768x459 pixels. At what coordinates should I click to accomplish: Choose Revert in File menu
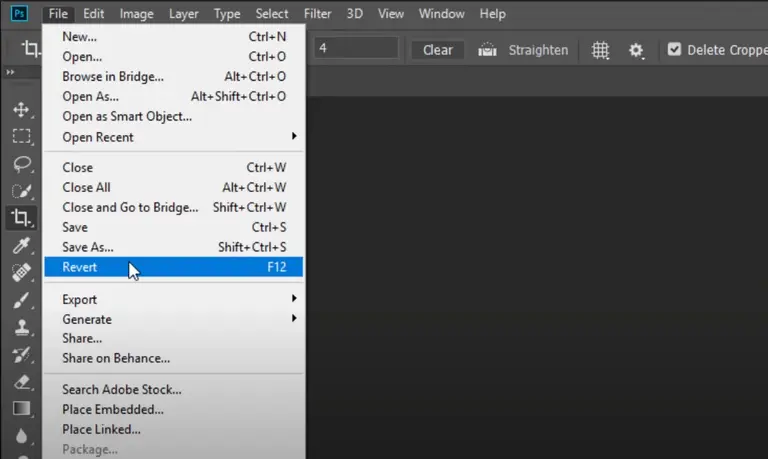pos(173,267)
